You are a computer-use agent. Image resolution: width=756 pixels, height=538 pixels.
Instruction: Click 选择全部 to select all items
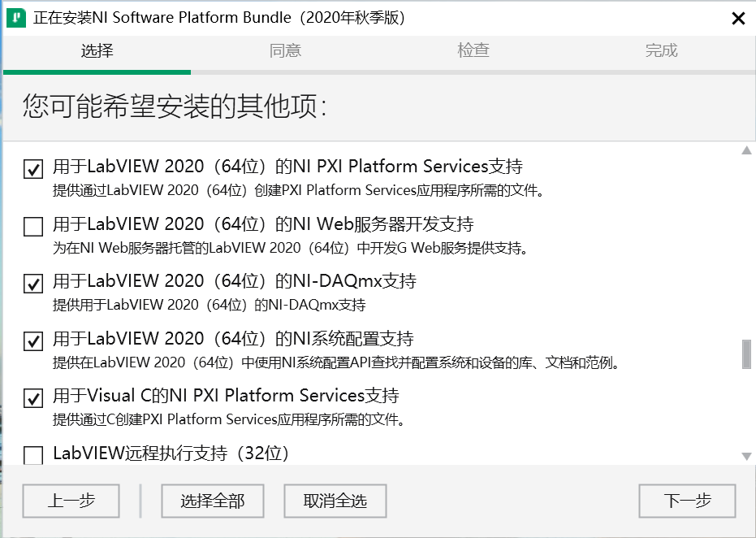click(x=213, y=501)
